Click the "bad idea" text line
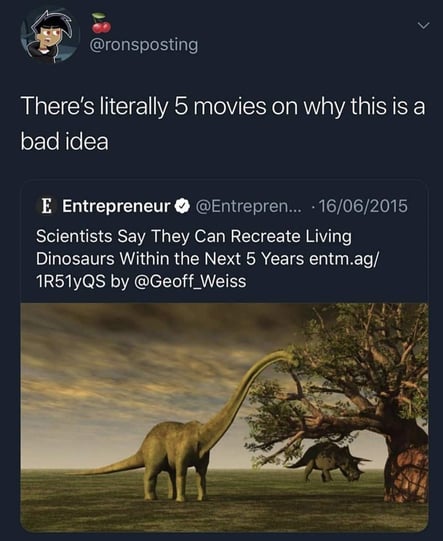443x541 pixels. [65, 141]
